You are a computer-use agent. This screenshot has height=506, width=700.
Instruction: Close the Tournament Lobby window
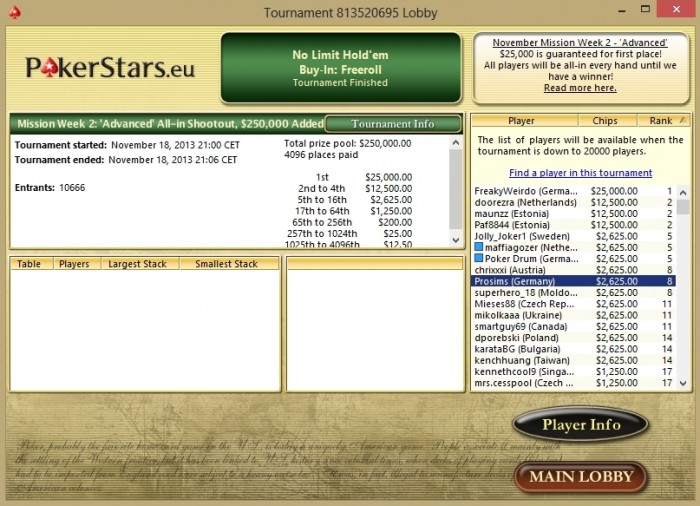coord(676,9)
